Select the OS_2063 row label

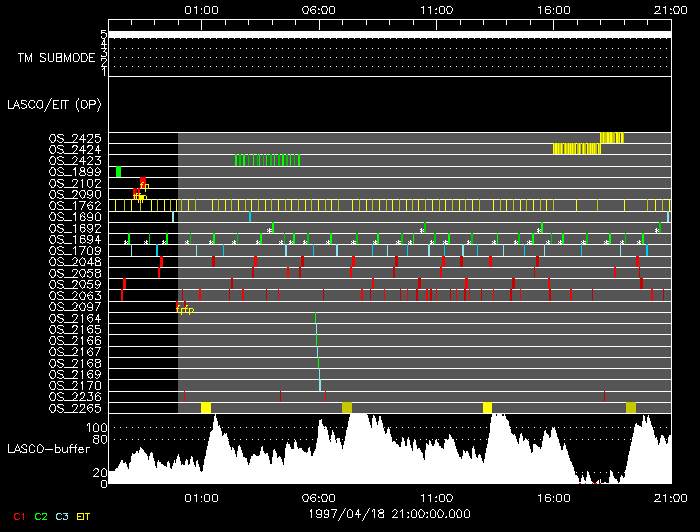pyautogui.click(x=75, y=296)
